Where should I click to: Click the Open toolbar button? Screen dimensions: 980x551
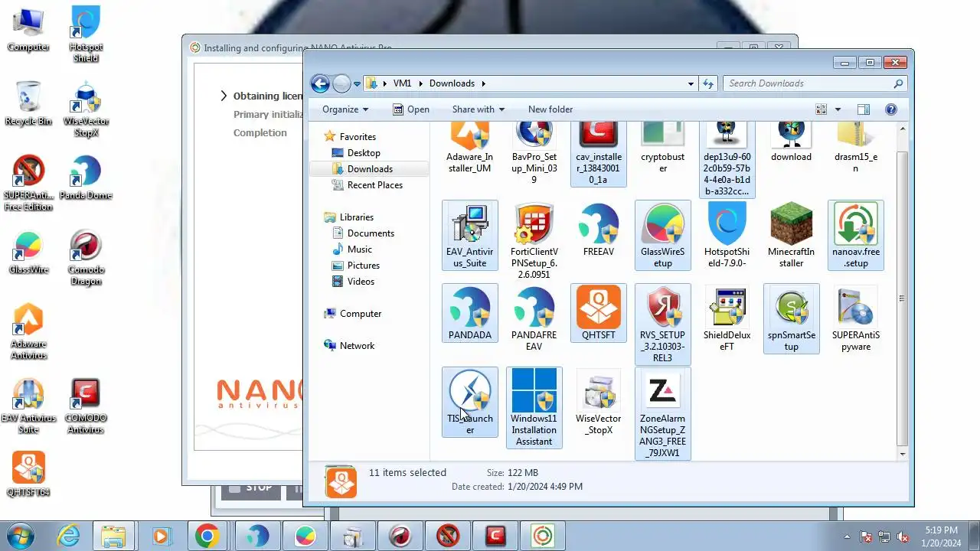click(x=411, y=109)
